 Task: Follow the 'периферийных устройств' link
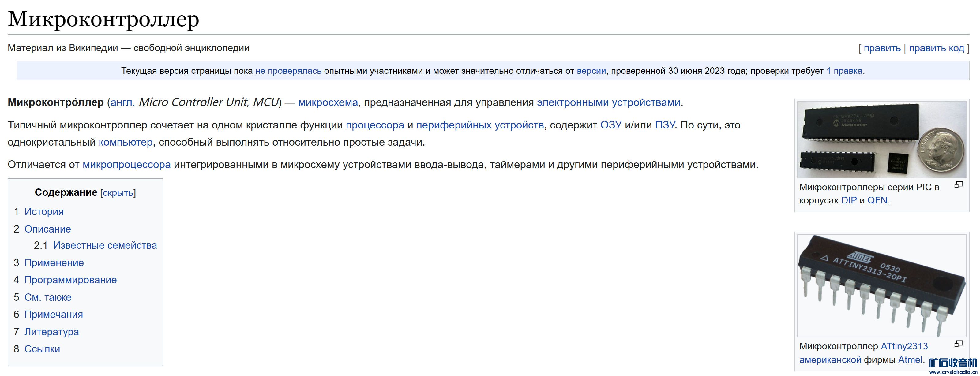pos(480,125)
